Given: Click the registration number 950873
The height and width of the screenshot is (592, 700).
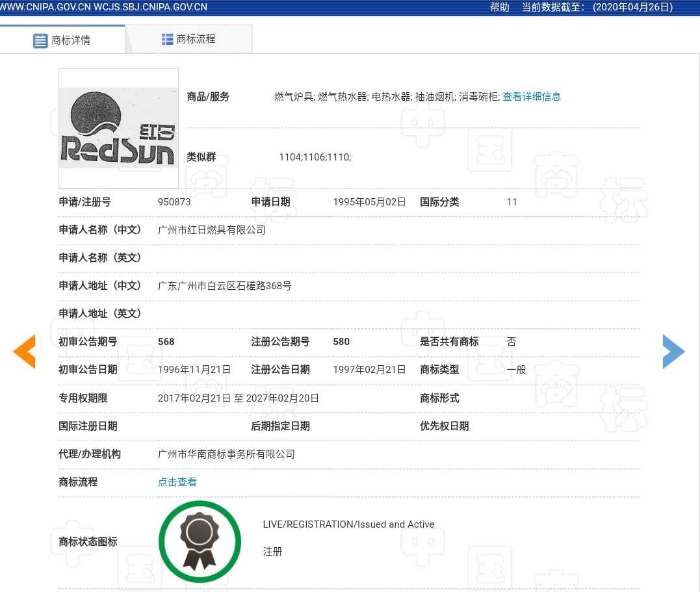Looking at the screenshot, I should [x=174, y=202].
